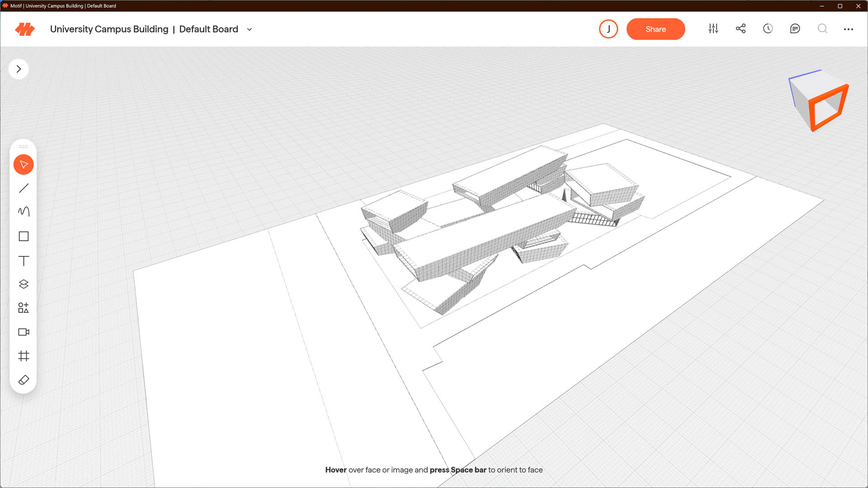Screen dimensions: 868x488
Task: Select the Rectangle shape tool
Action: coord(24,236)
